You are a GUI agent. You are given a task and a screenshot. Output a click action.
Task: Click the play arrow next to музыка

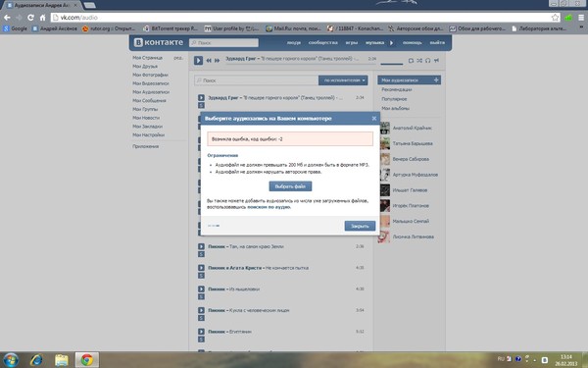tap(391, 43)
